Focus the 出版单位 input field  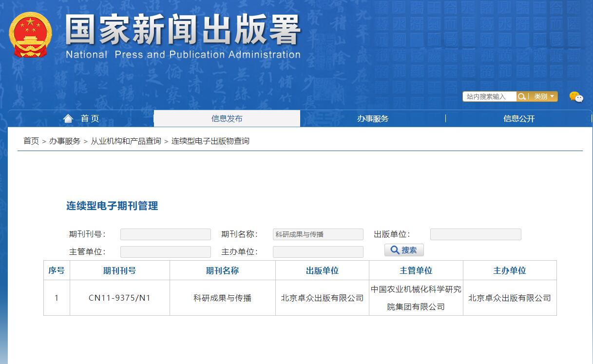[x=475, y=234]
